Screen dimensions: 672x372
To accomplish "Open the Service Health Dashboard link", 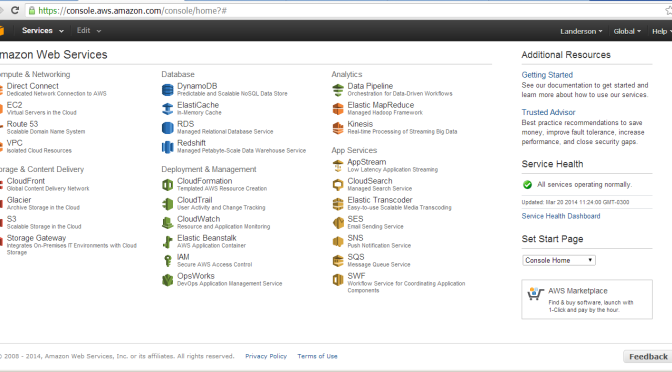I will pyautogui.click(x=561, y=216).
